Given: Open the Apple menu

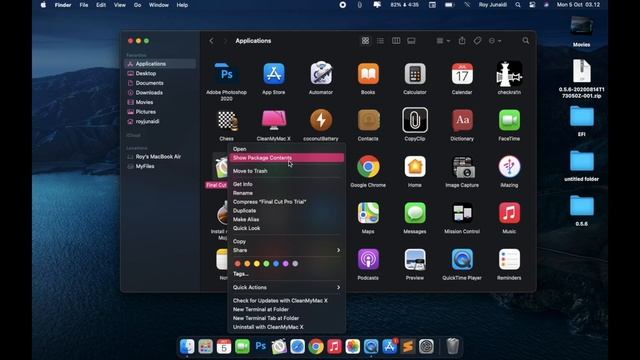Looking at the screenshot, I should click(x=43, y=5).
